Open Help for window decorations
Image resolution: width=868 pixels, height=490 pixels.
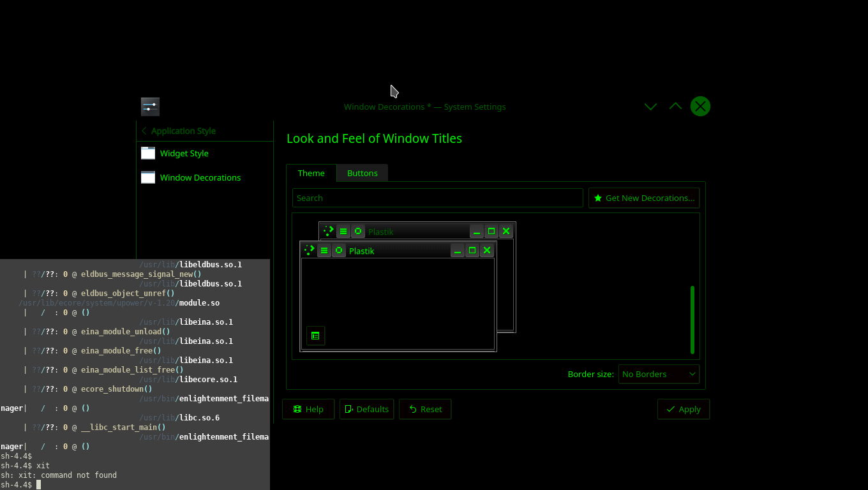click(x=308, y=409)
